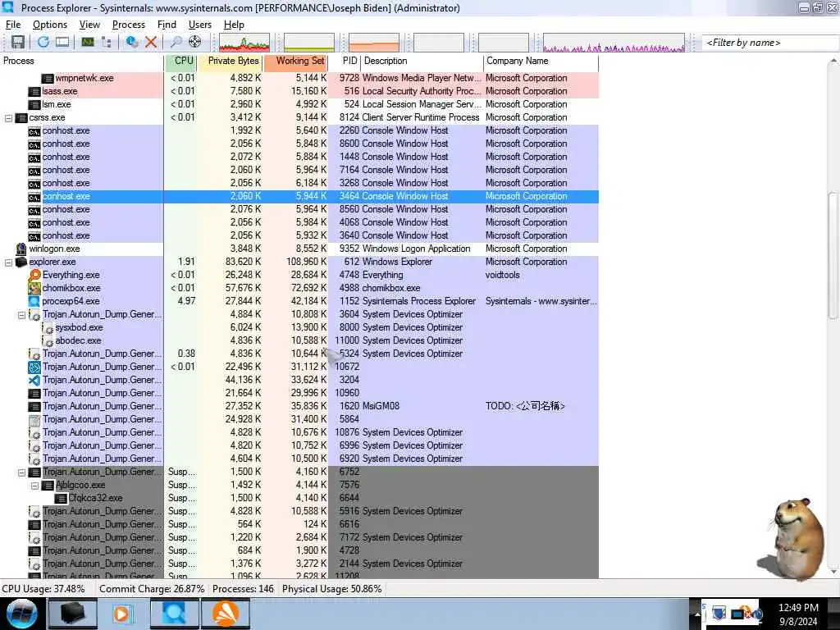Sort by the Company Name column header
This screenshot has width=840, height=630.
[541, 61]
